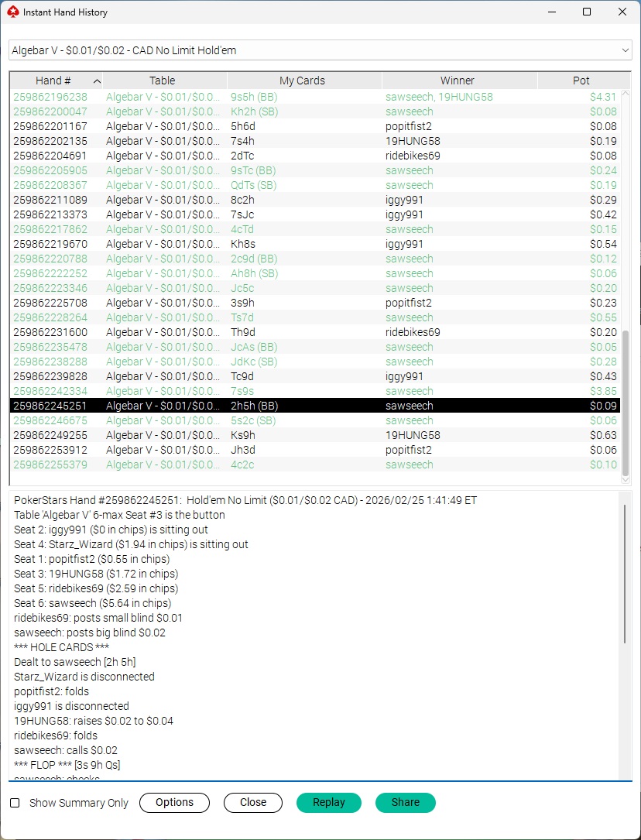Sort by the Winner column header
The height and width of the screenshot is (840, 641).
click(x=460, y=81)
